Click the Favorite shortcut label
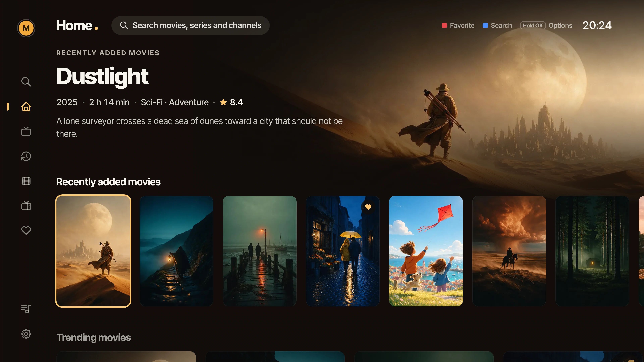 pyautogui.click(x=462, y=25)
